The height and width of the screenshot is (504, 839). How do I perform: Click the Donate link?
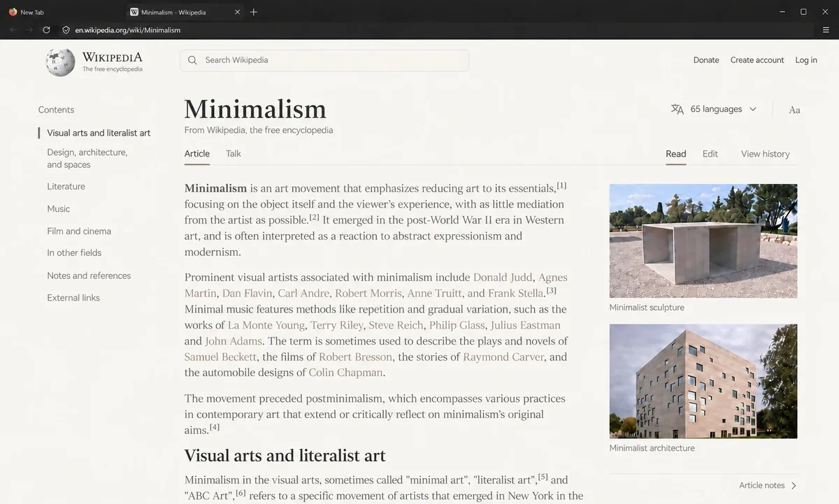(706, 60)
